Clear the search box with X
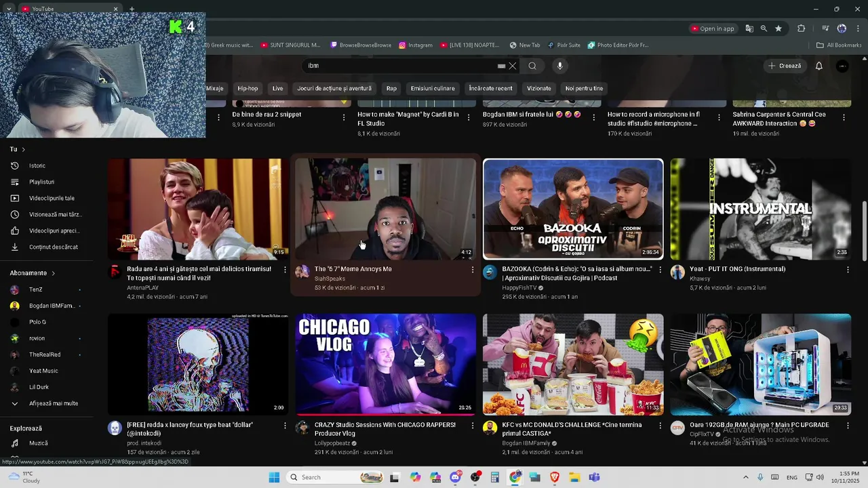The width and height of the screenshot is (868, 488). (x=513, y=66)
